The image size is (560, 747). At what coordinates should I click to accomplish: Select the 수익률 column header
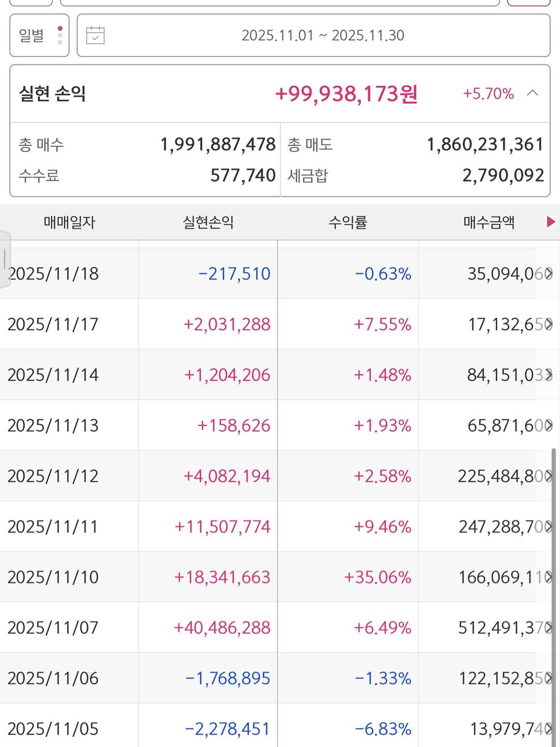tap(347, 223)
